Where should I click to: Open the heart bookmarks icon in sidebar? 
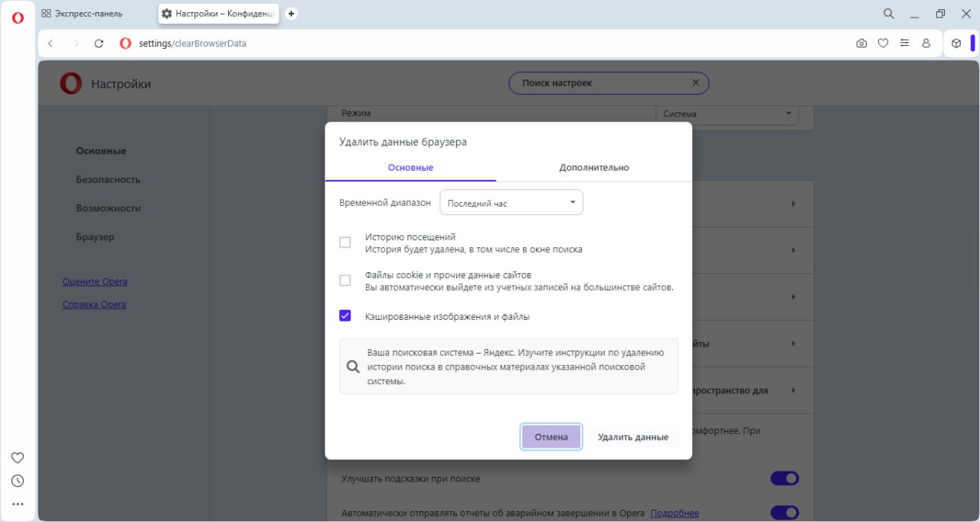(x=18, y=458)
